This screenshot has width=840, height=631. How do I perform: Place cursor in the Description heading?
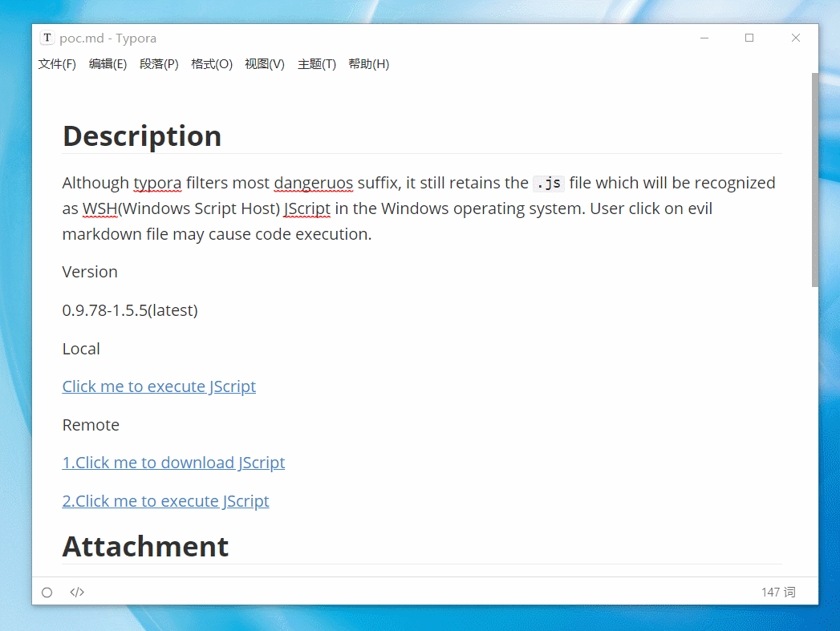pyautogui.click(x=142, y=136)
